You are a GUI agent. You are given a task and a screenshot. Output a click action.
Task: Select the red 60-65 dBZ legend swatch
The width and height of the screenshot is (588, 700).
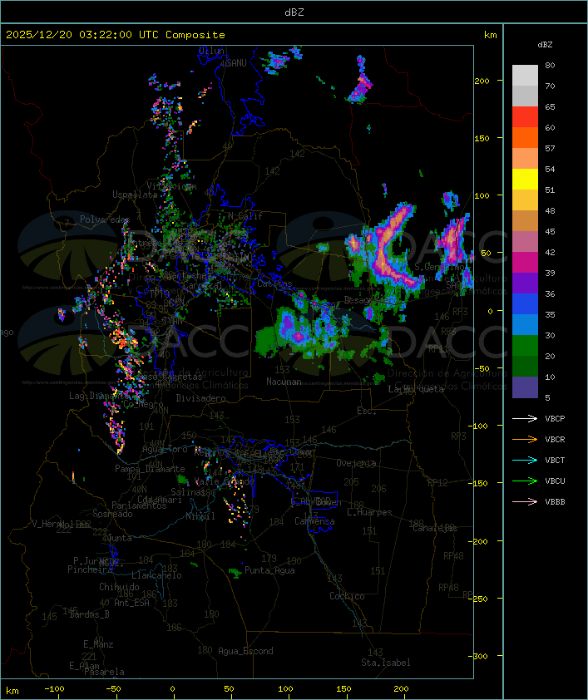[x=525, y=117]
